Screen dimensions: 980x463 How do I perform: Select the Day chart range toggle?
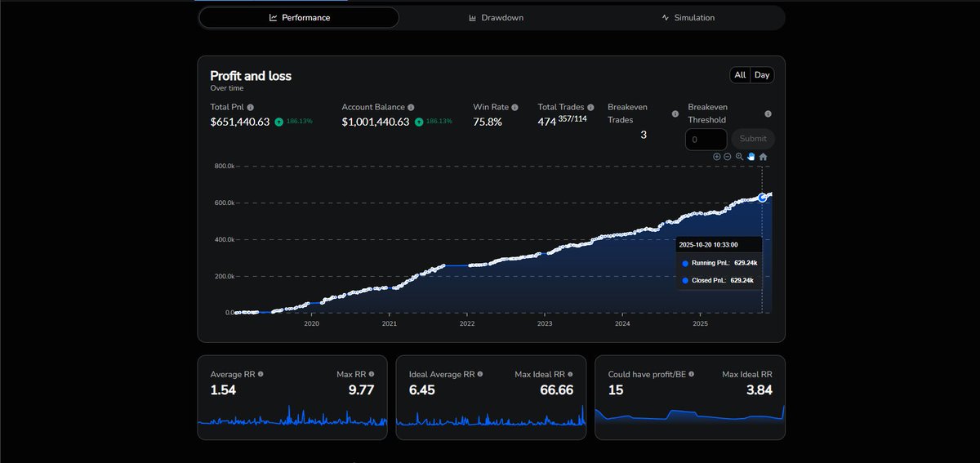(762, 75)
